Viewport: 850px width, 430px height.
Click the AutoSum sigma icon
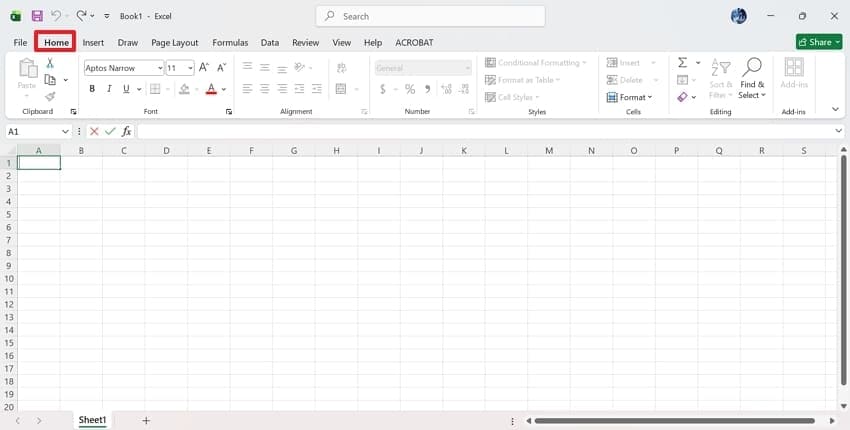pyautogui.click(x=682, y=62)
